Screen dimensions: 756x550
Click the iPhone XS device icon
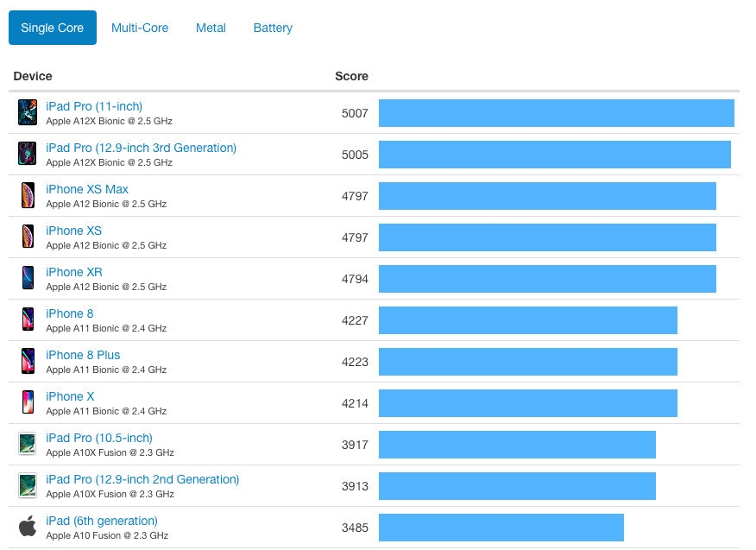[x=28, y=237]
